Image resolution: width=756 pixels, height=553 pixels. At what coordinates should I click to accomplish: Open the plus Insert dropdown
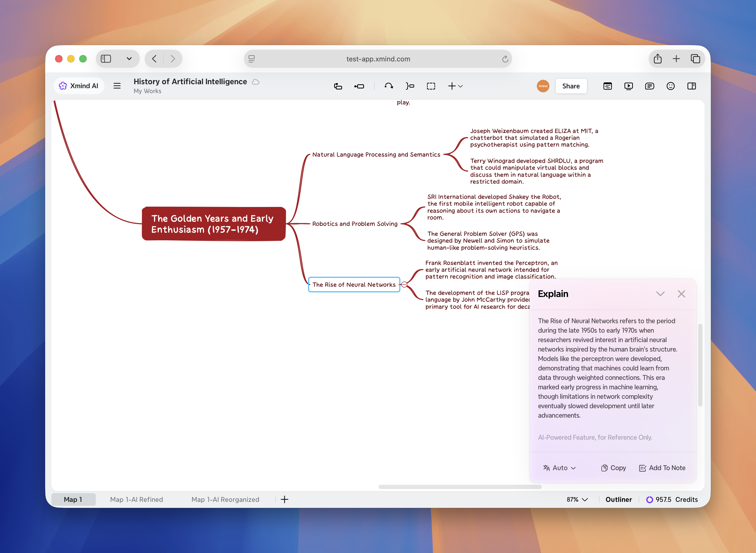[x=455, y=86]
